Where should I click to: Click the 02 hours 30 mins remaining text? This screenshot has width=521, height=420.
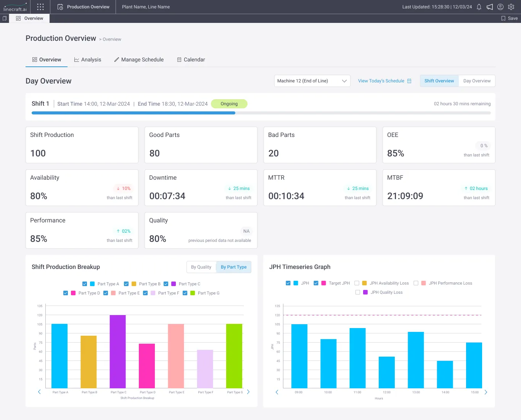pyautogui.click(x=462, y=104)
